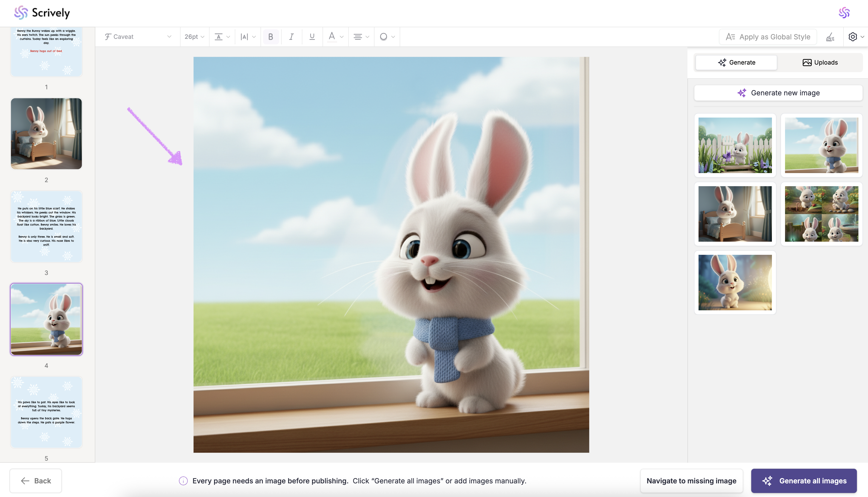Click the Scrively logo in header
The width and height of the screenshot is (868, 497).
[x=42, y=13]
